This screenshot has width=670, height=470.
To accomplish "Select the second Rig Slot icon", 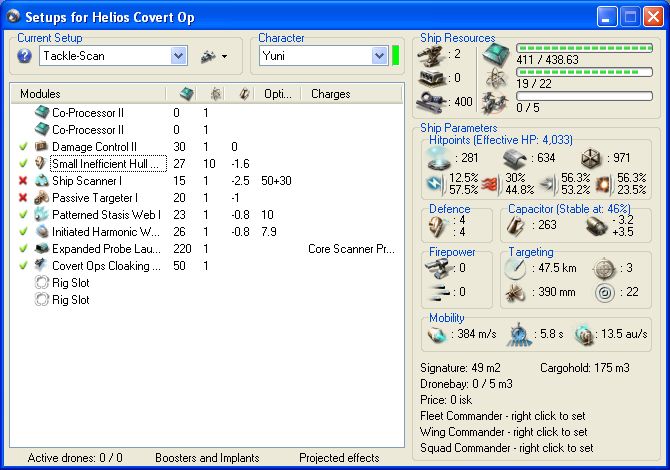I will [41, 300].
